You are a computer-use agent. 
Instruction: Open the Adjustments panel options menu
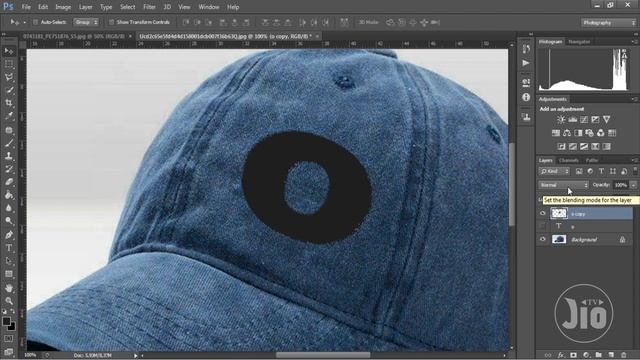click(x=635, y=99)
